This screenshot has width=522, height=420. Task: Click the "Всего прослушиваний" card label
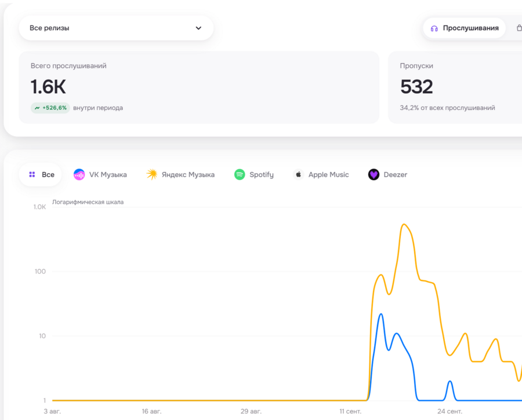pyautogui.click(x=68, y=66)
